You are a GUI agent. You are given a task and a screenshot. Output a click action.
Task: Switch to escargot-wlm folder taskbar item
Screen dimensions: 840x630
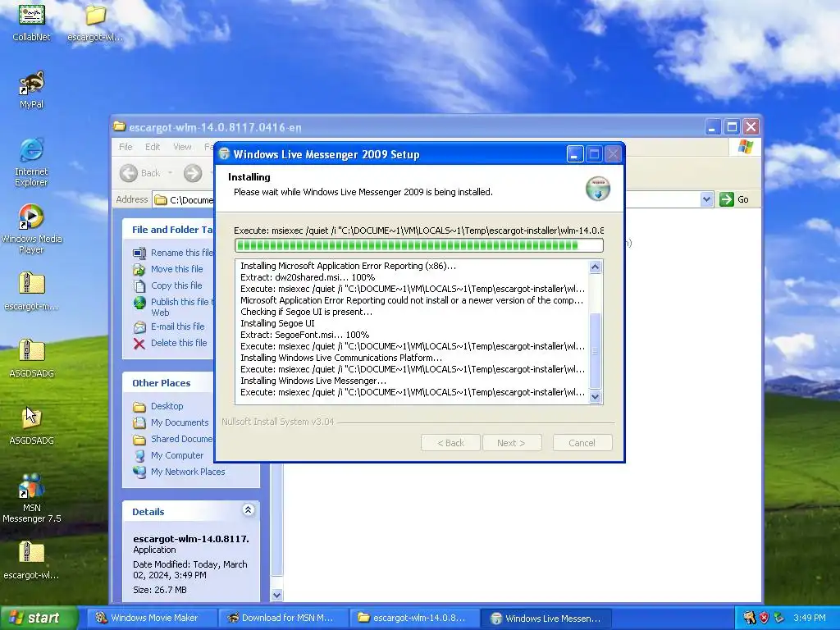tap(416, 618)
